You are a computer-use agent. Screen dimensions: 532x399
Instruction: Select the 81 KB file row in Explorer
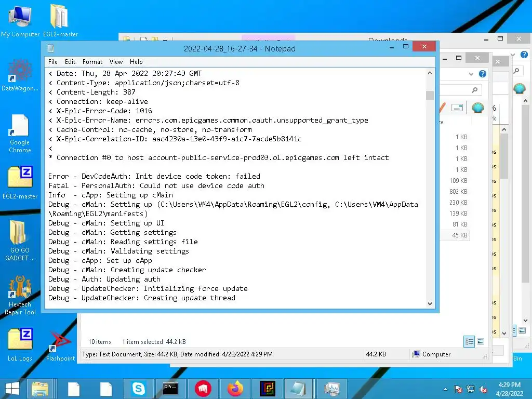[455, 224]
